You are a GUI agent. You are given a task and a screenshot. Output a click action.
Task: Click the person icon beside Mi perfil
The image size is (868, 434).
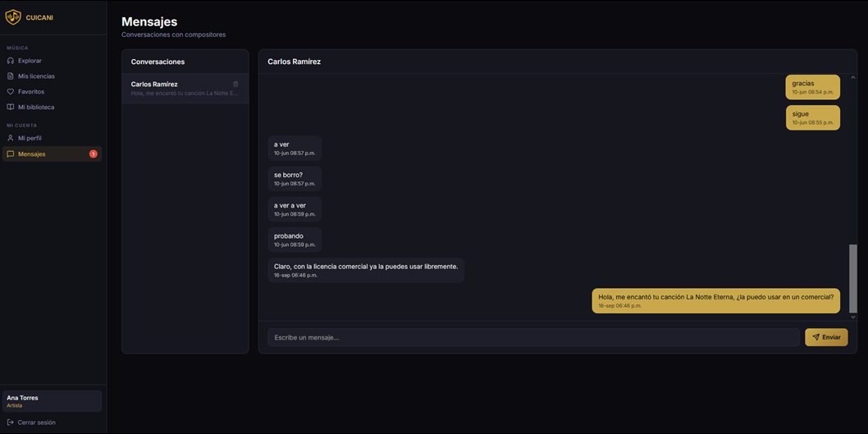(10, 139)
